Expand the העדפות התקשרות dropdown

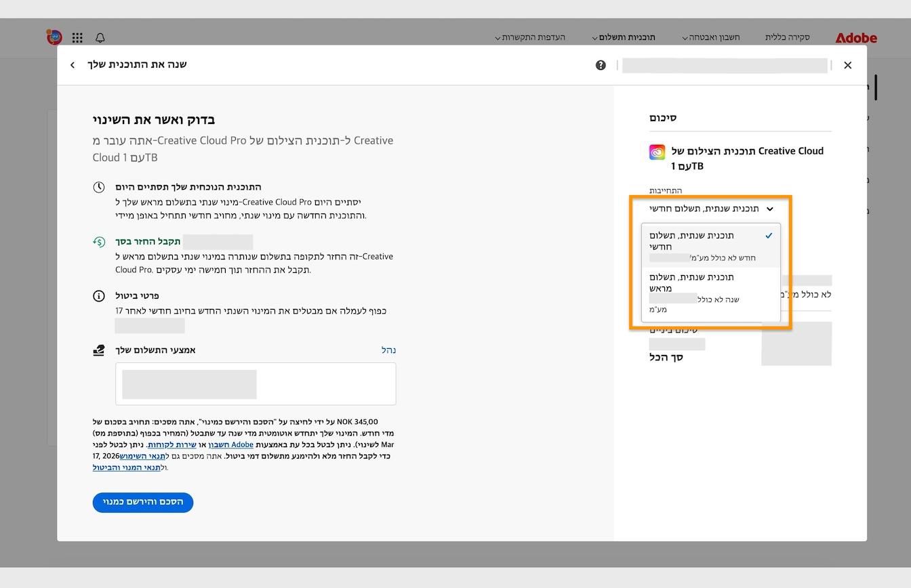tap(531, 37)
